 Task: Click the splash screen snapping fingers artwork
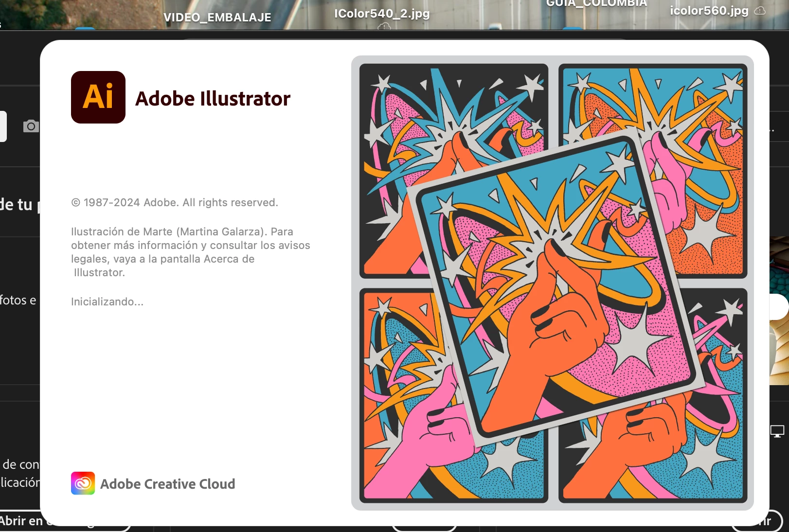(x=553, y=283)
